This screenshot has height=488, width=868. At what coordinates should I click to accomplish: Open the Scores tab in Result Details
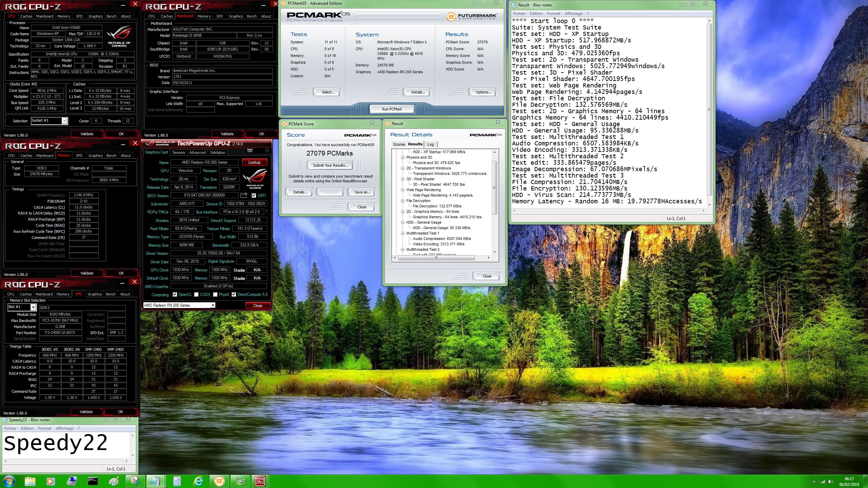399,144
